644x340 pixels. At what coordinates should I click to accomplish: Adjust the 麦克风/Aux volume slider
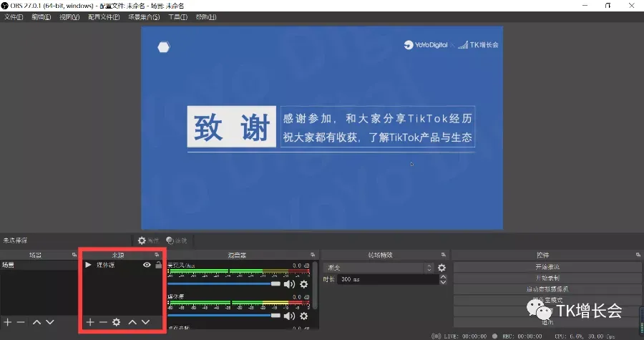[x=224, y=283]
